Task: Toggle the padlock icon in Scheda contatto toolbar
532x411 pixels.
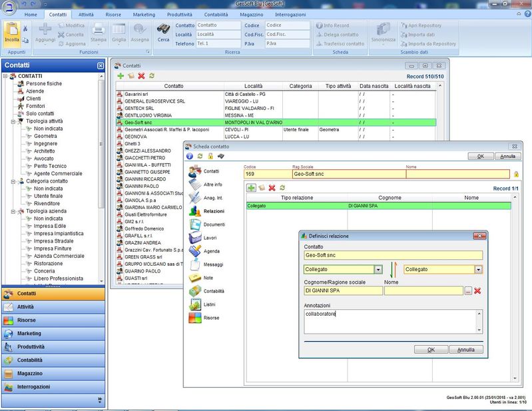Action: point(210,156)
